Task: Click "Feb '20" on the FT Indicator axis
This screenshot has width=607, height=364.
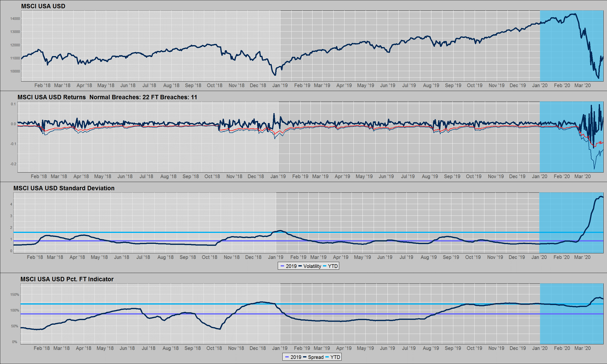Action: click(562, 348)
